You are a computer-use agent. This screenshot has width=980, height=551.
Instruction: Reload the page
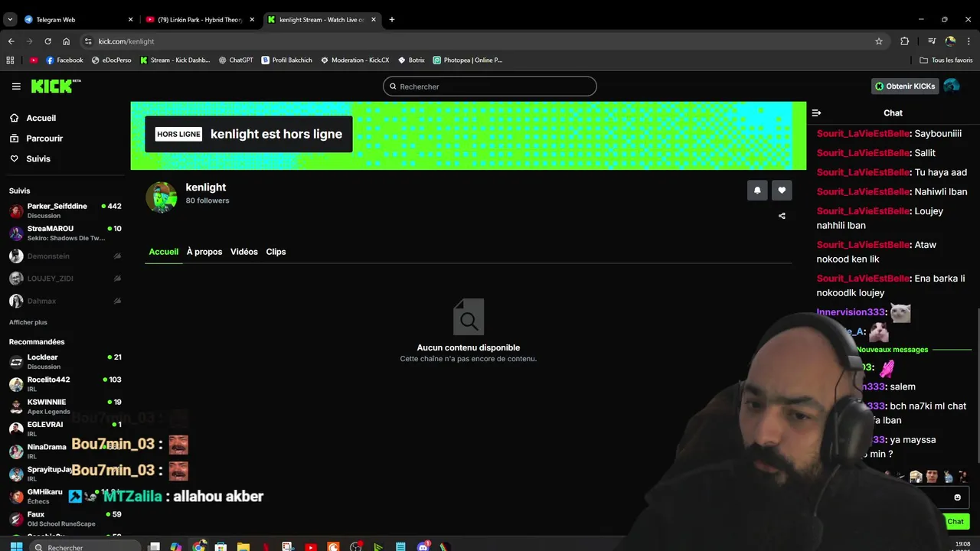[47, 41]
